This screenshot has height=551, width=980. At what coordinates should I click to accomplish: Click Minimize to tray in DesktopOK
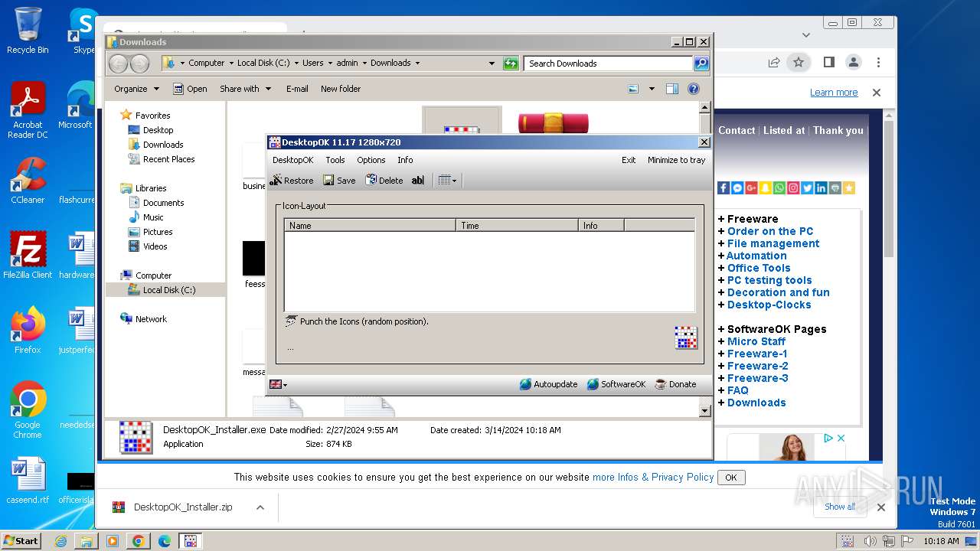click(677, 160)
